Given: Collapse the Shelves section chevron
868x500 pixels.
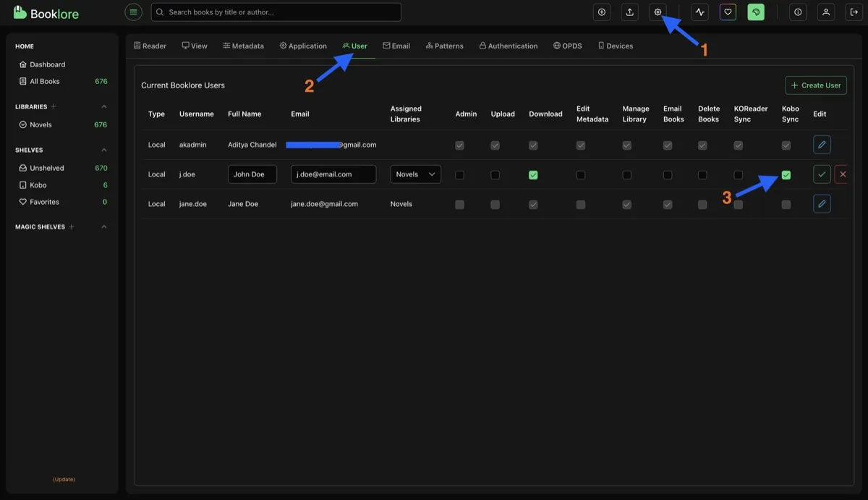Looking at the screenshot, I should [x=104, y=150].
